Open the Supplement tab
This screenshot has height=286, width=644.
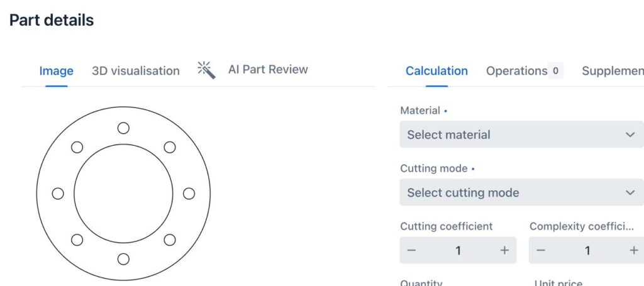coord(612,71)
